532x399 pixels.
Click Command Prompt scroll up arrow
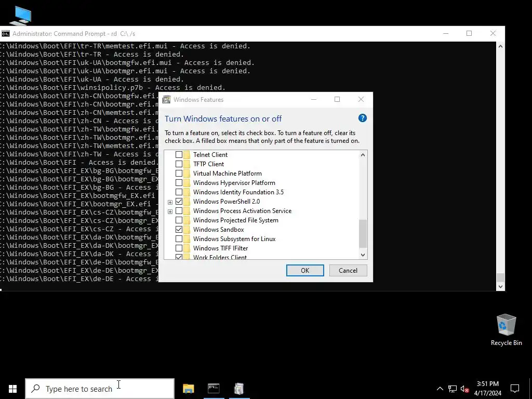click(500, 46)
